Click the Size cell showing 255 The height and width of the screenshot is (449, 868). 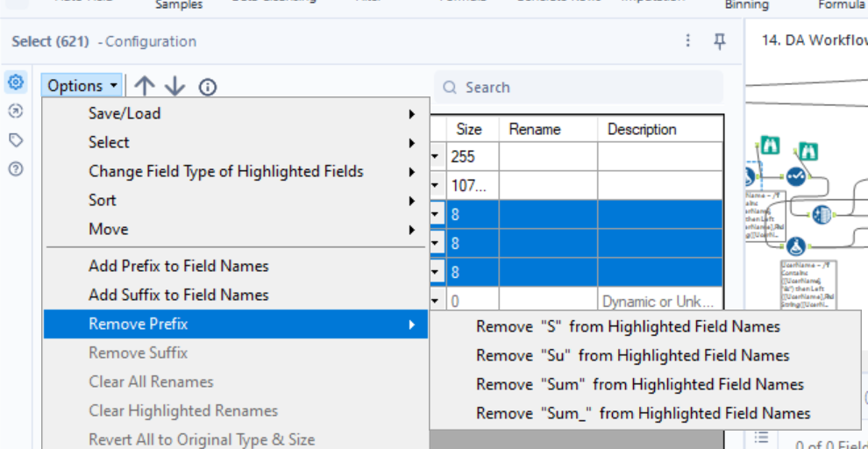[x=473, y=157]
